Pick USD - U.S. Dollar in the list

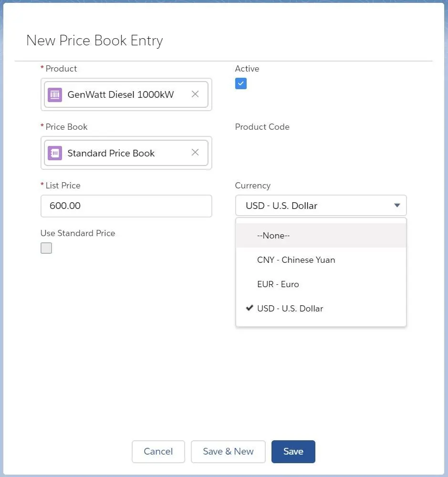coord(321,309)
